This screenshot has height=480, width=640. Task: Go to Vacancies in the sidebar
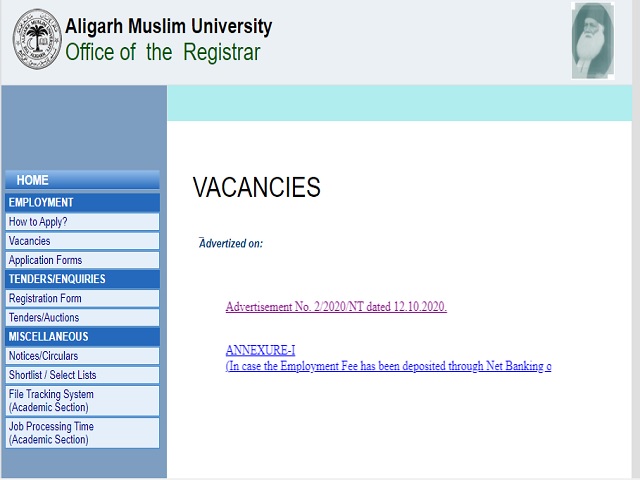82,241
